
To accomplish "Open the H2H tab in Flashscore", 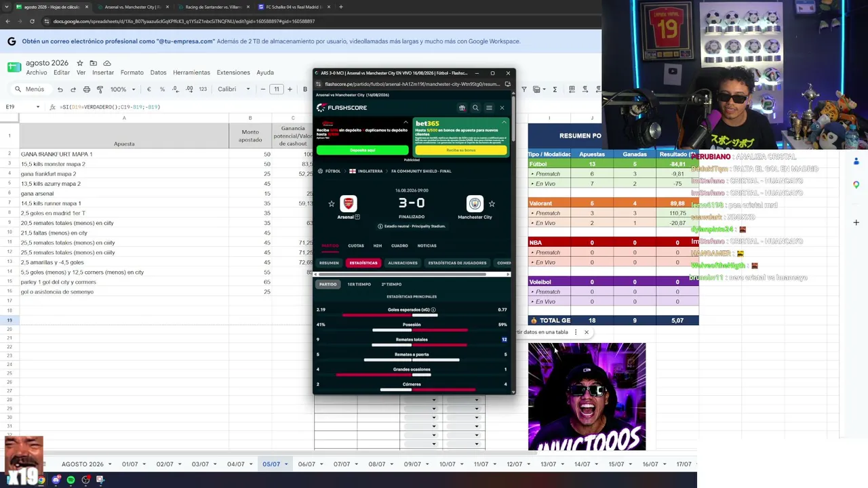I will [x=378, y=245].
